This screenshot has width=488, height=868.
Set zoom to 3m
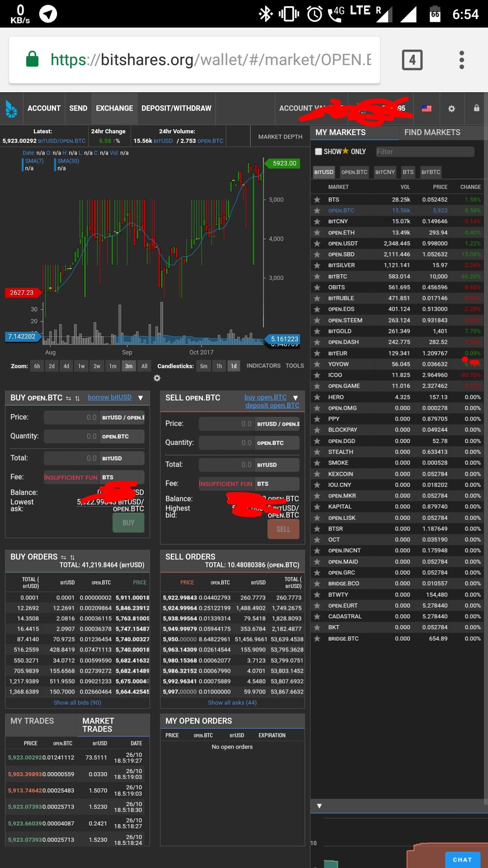coord(129,366)
